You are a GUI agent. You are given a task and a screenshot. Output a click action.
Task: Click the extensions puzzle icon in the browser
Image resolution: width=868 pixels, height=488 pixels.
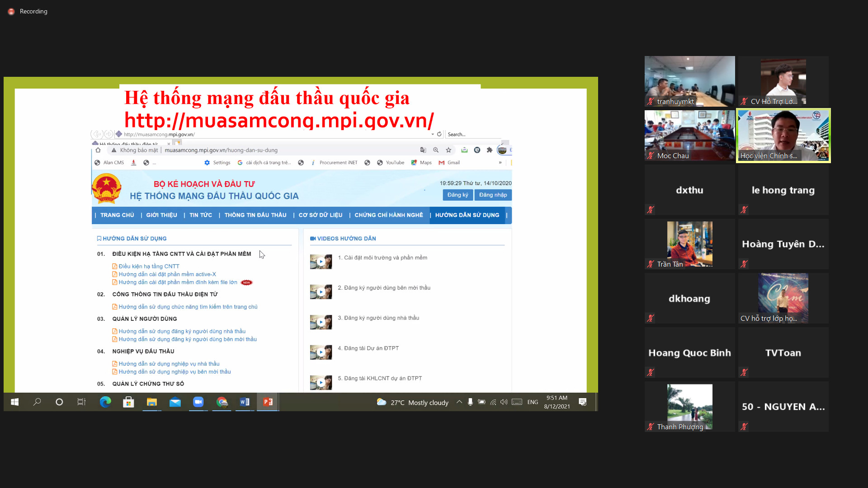489,150
